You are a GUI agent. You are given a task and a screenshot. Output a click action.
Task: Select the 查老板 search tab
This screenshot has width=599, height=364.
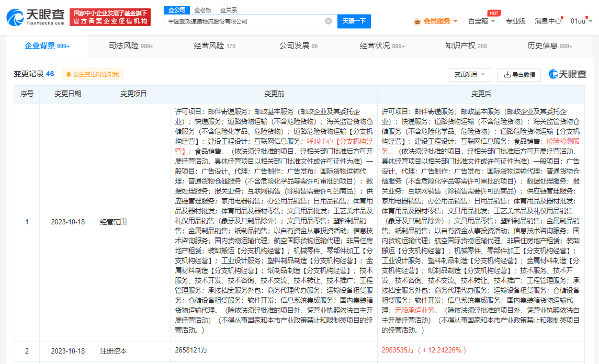tap(202, 10)
